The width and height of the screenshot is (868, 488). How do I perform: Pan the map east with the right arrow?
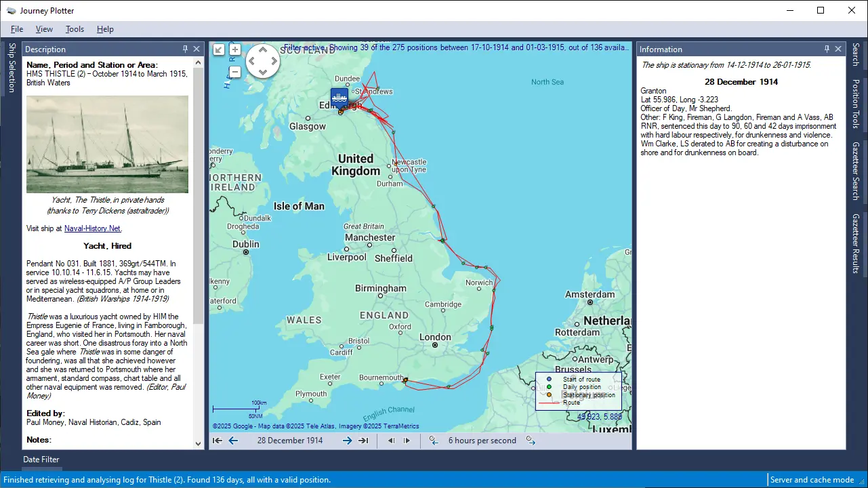(274, 61)
